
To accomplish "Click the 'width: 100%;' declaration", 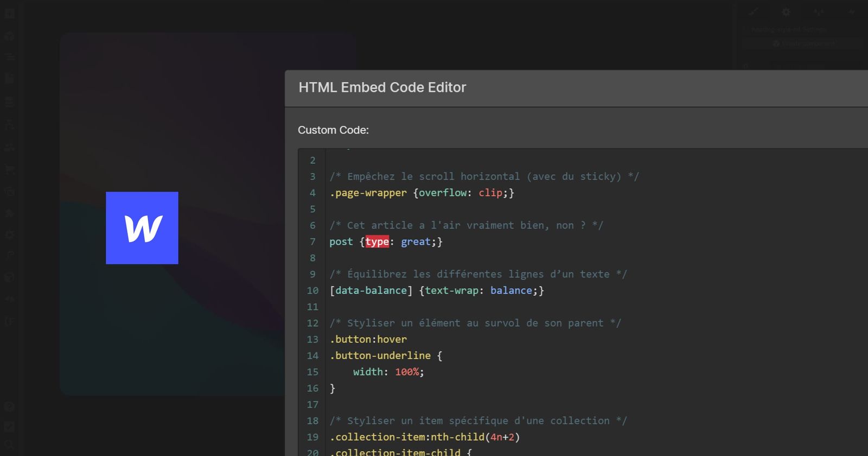I will click(388, 372).
